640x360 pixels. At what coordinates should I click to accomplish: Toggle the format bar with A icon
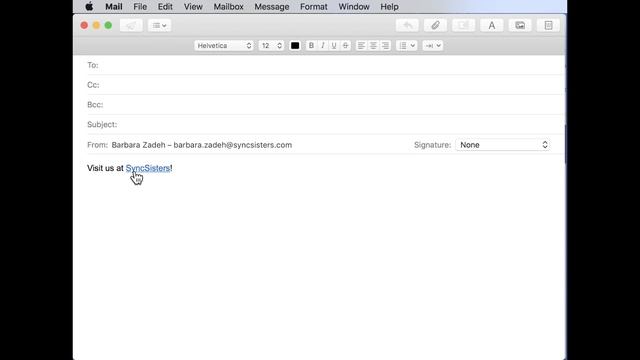[492, 25]
